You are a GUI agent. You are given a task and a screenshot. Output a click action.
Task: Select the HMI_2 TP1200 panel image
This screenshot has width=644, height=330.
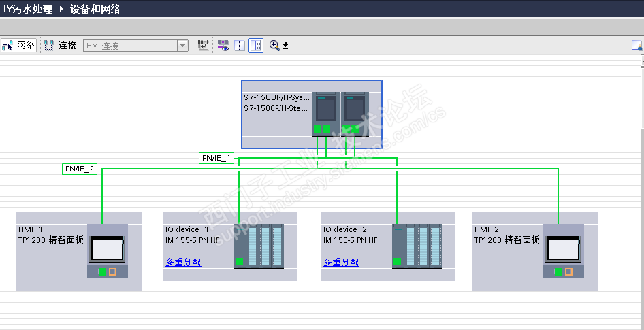[x=564, y=250]
